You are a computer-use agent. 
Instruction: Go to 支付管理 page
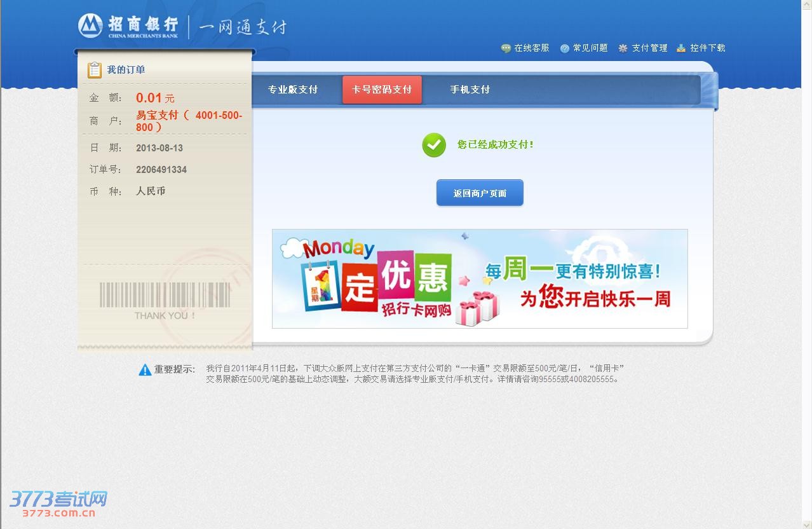(x=649, y=48)
